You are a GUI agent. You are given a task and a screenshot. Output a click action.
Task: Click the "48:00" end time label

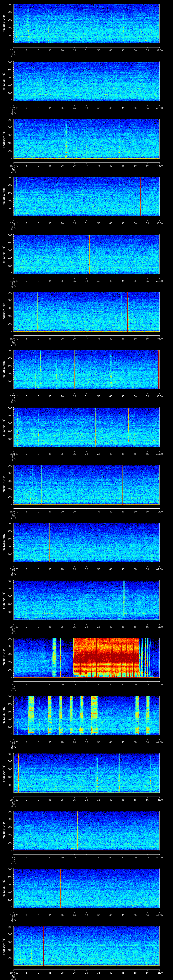pyautogui.click(x=159, y=972)
